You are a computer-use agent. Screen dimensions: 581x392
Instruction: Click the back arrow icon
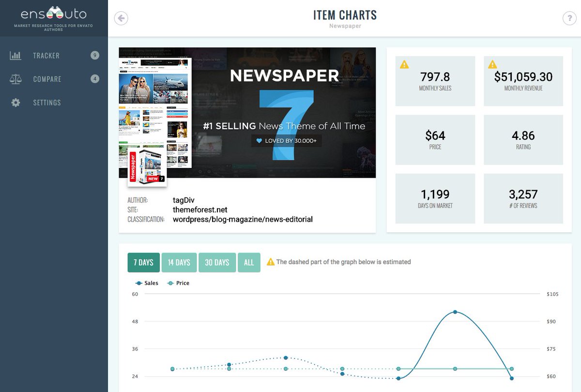tap(121, 18)
